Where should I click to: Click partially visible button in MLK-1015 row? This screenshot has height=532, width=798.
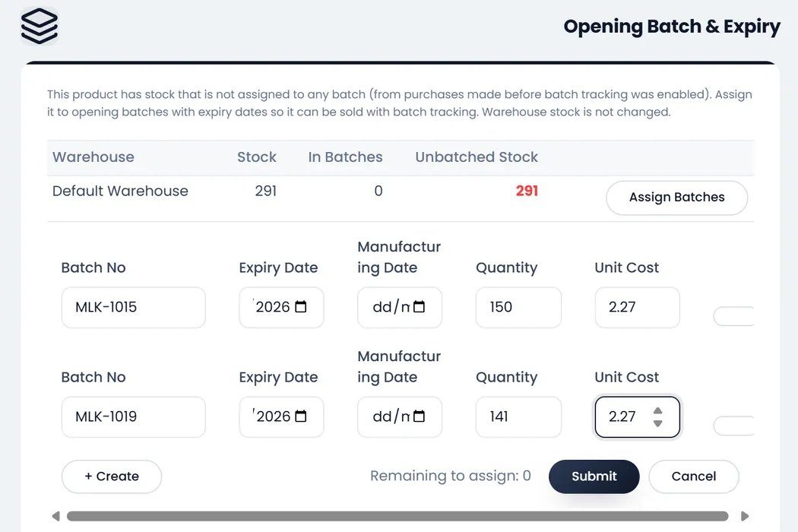pos(734,316)
